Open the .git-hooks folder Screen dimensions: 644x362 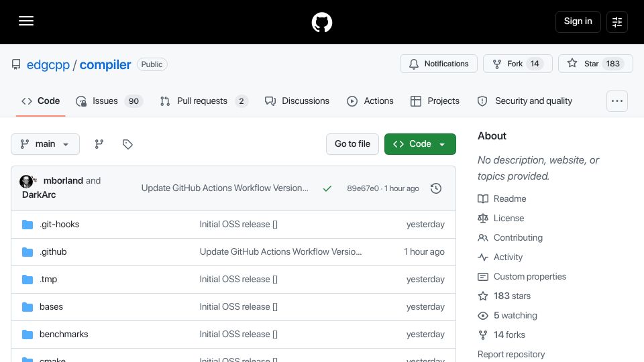[60, 225]
